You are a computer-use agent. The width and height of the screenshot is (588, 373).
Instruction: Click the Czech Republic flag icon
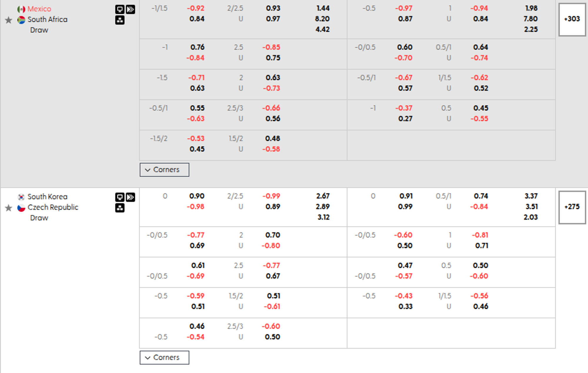21,208
